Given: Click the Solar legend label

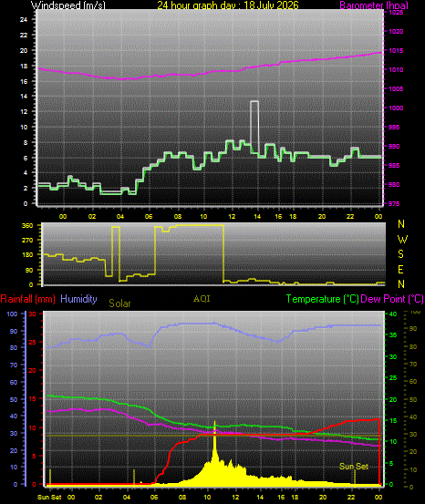Looking at the screenshot, I should (119, 303).
